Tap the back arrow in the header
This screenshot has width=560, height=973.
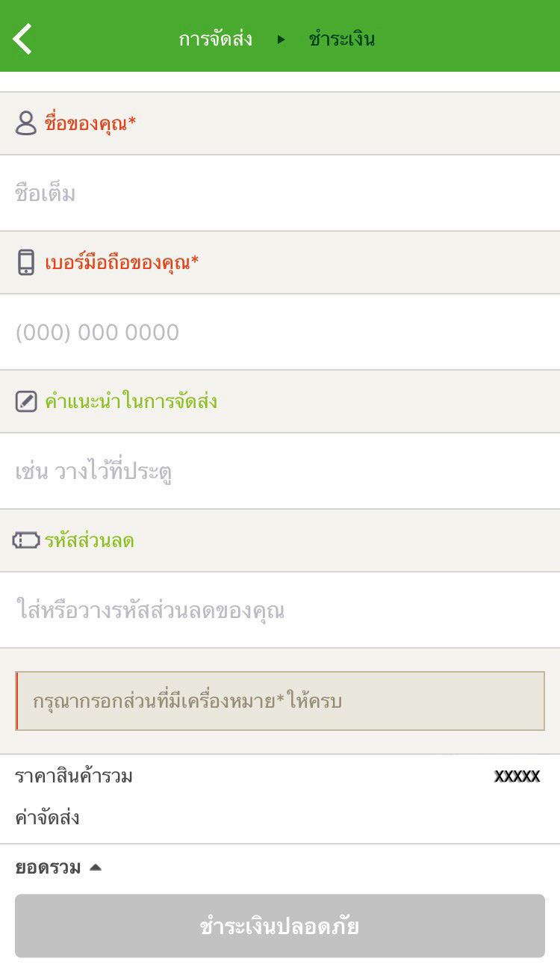[x=23, y=39]
